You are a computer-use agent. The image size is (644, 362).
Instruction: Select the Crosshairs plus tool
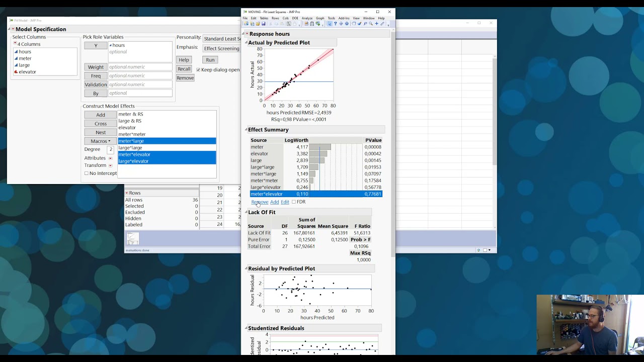coord(376,24)
